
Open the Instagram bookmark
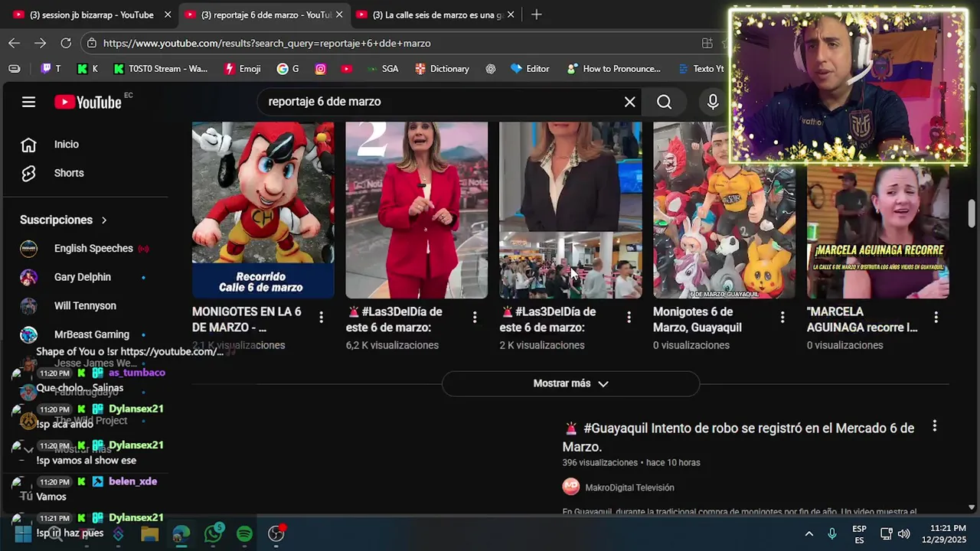(321, 69)
